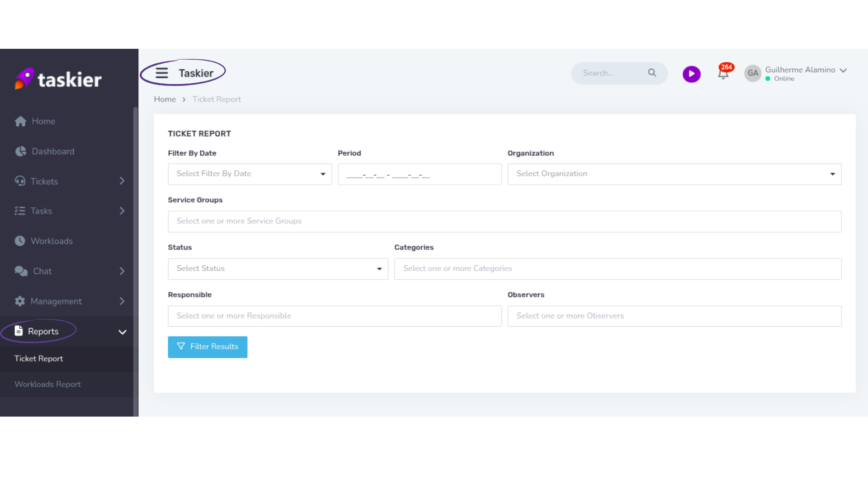Collapse the Reports sidebar section
Image resolution: width=868 pixels, height=488 pixels.
[x=122, y=332]
